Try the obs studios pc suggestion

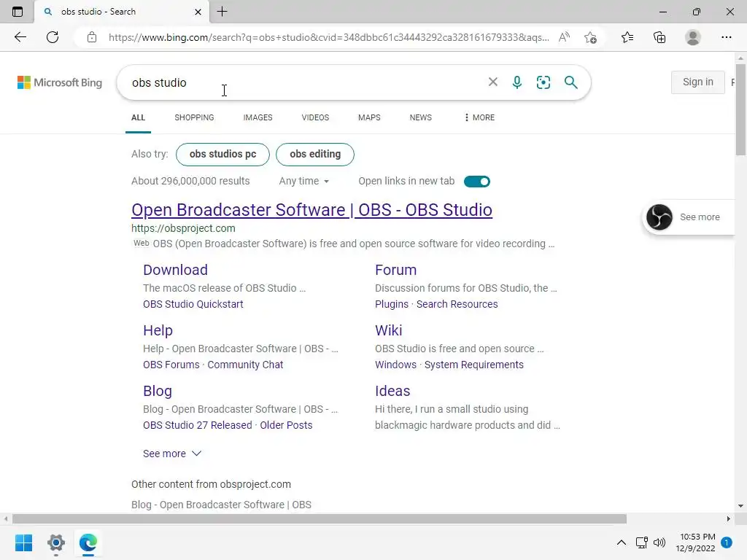click(x=223, y=155)
